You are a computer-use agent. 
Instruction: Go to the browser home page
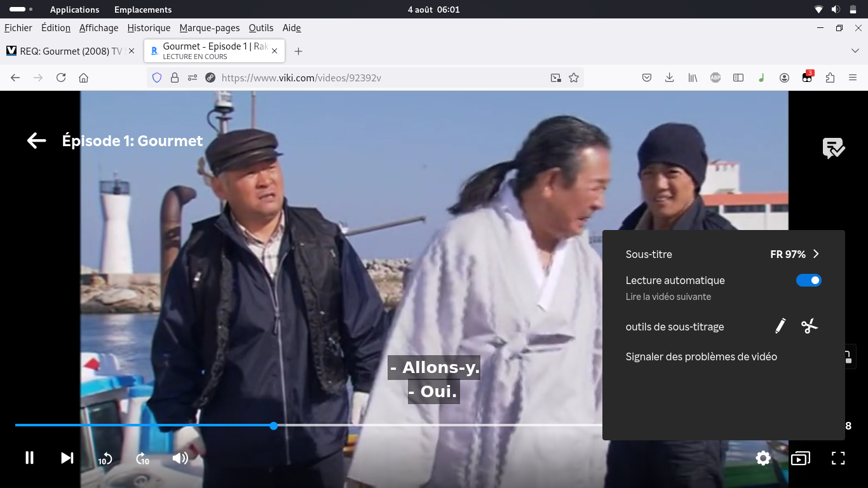coord(83,78)
